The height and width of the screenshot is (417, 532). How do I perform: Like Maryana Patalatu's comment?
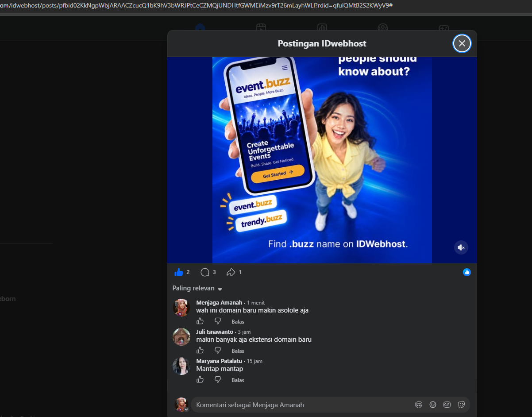(x=200, y=379)
